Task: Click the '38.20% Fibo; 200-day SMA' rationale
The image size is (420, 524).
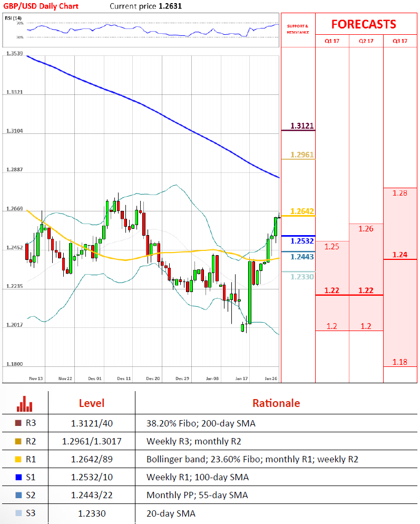Action: point(201,423)
